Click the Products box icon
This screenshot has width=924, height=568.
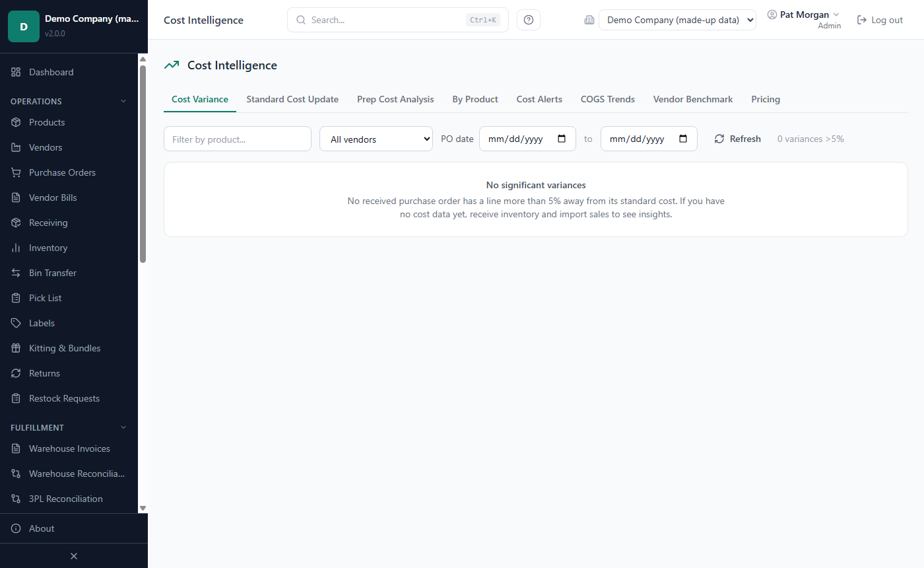click(16, 122)
